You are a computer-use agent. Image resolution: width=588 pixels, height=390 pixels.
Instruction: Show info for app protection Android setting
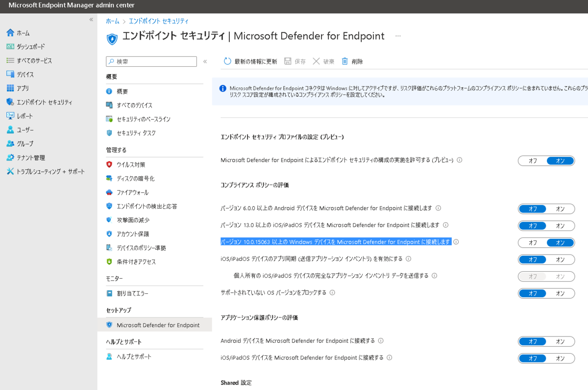coord(381,340)
